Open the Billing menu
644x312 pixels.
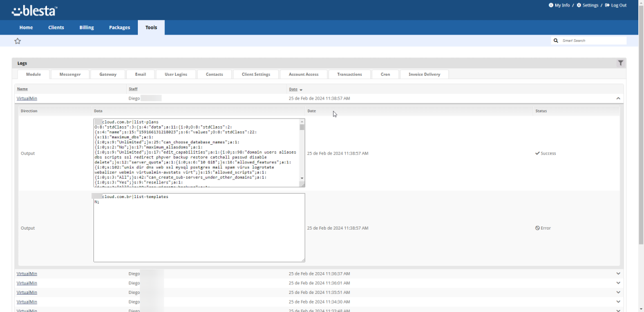(87, 28)
